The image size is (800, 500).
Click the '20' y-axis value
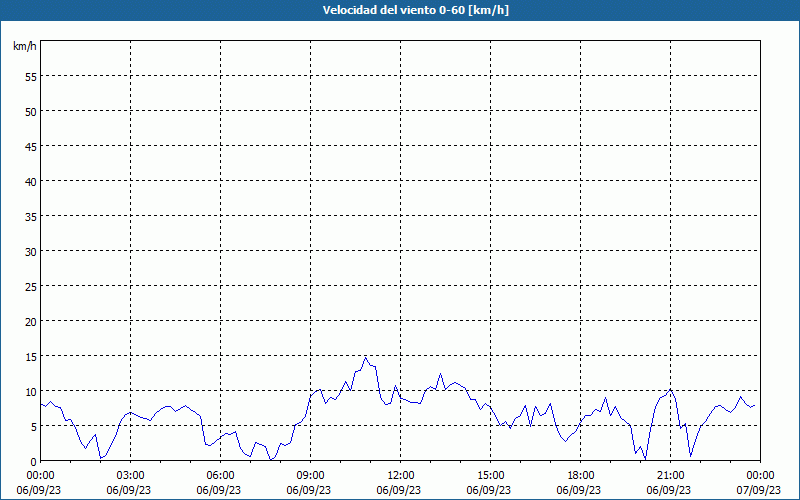tap(31, 321)
